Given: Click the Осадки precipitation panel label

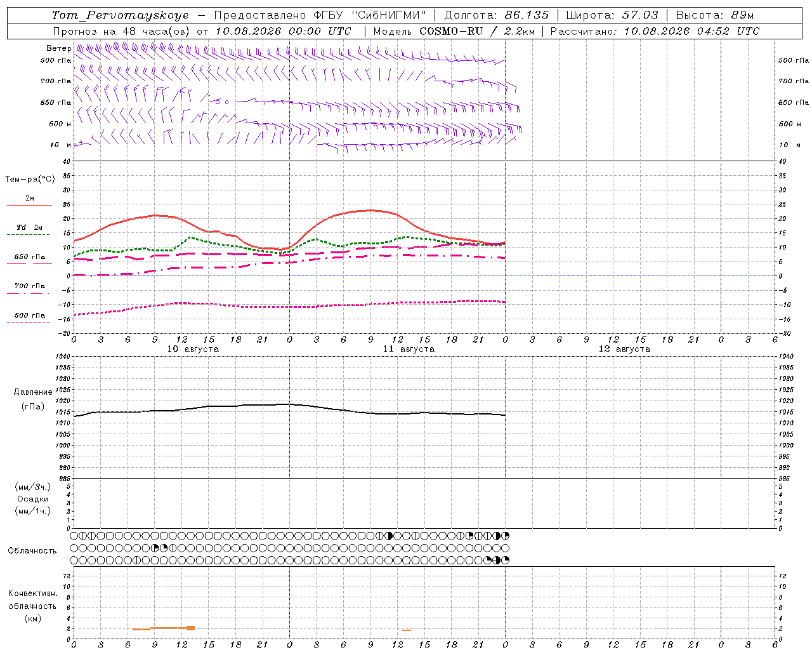Looking at the screenshot, I should (33, 499).
